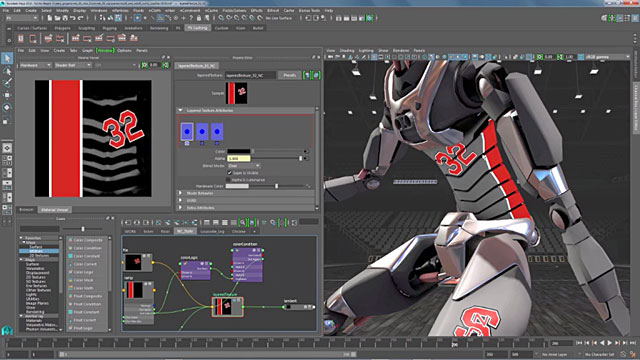Open the nCloth menu

tap(155, 10)
